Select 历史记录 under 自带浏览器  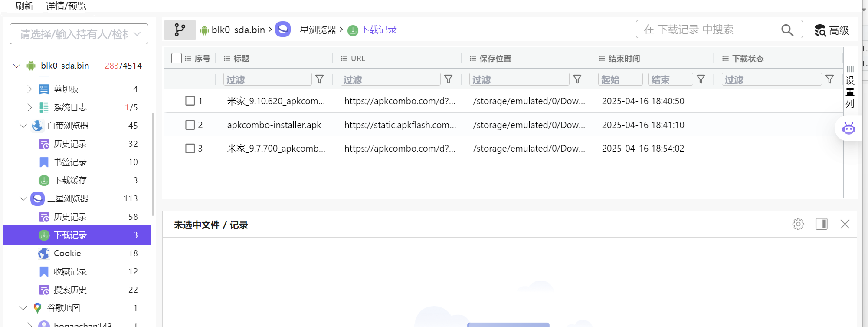pos(70,144)
